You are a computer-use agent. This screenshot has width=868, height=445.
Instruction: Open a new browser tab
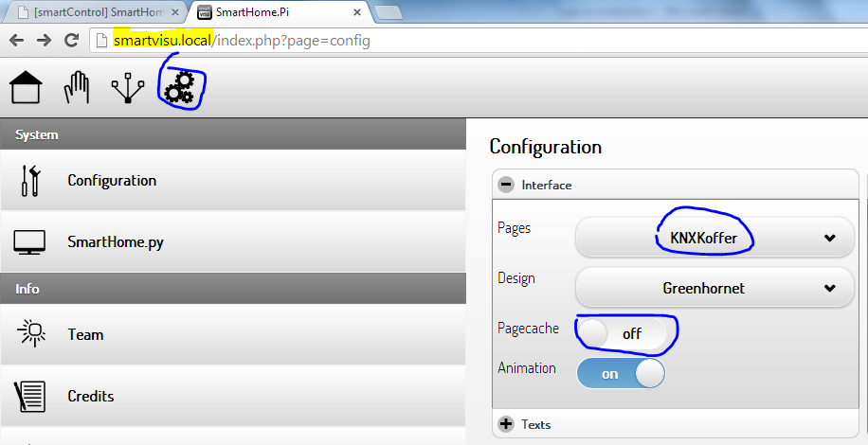pos(389,13)
